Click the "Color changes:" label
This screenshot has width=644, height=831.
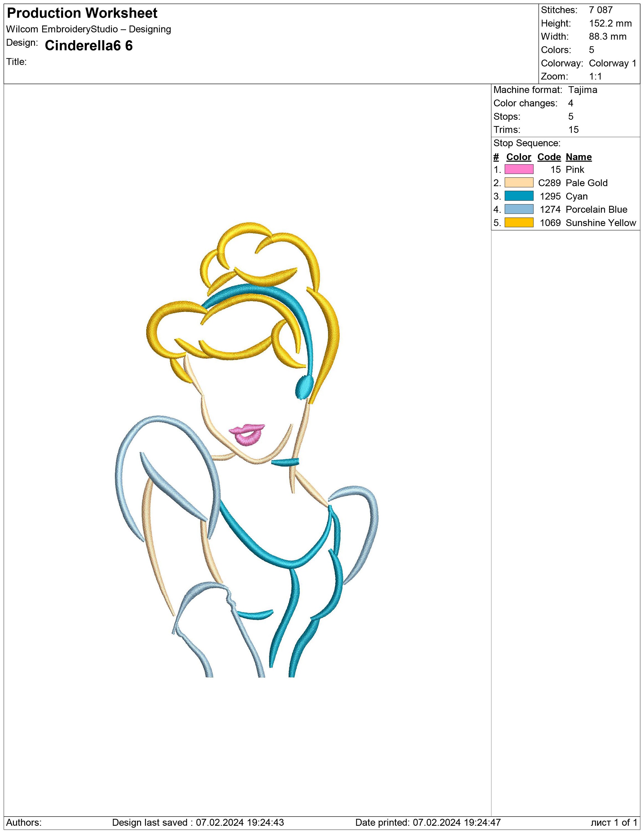click(x=525, y=104)
